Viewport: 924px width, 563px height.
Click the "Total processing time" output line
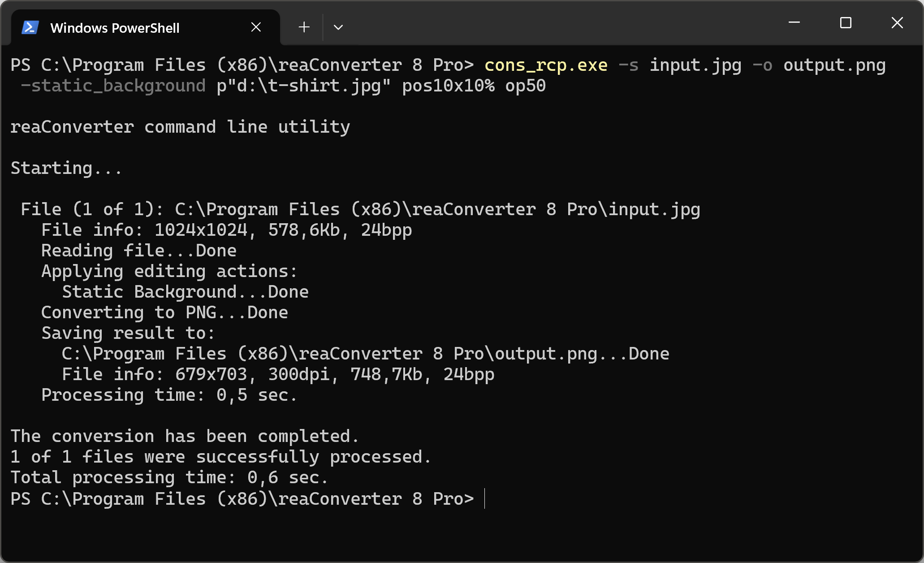pyautogui.click(x=169, y=478)
